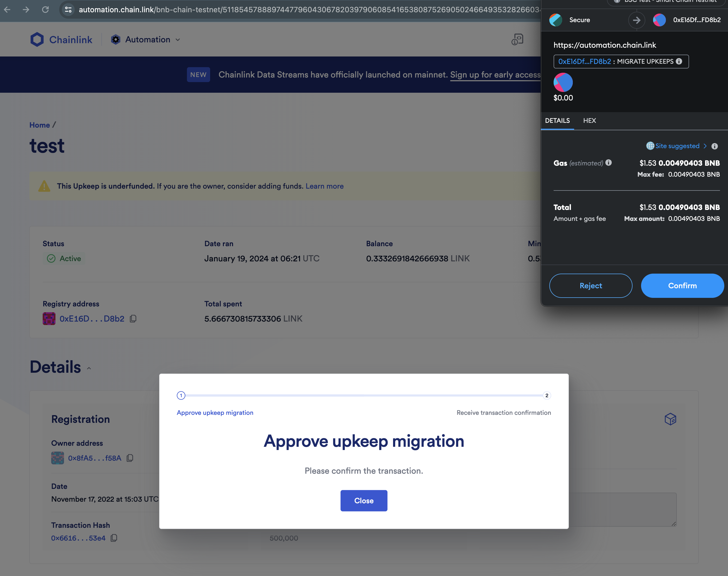
Task: Click the Chainlink hexagon logo
Action: click(x=37, y=39)
